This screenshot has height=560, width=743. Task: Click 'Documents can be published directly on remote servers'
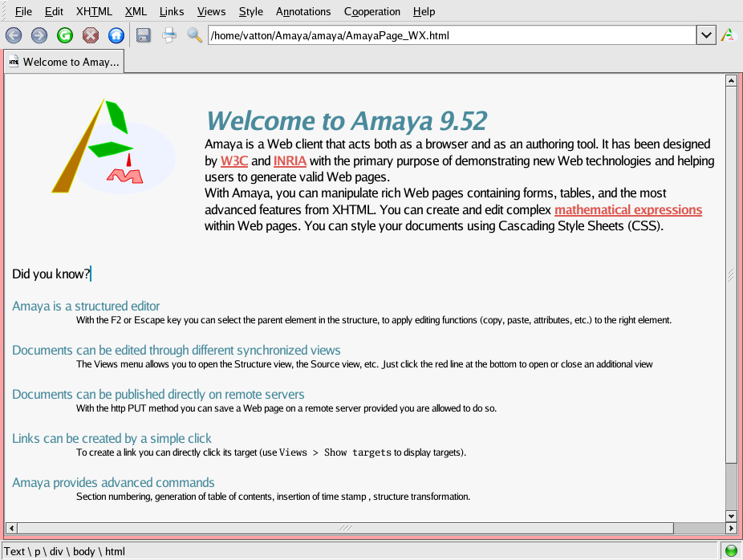(x=158, y=394)
